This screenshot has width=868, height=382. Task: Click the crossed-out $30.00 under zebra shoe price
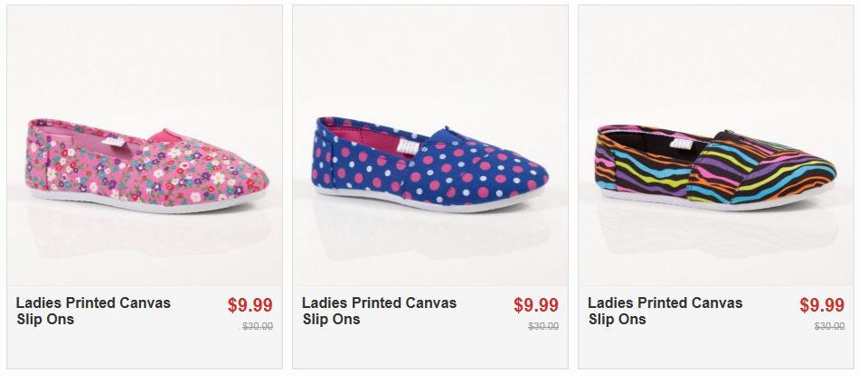[829, 327]
